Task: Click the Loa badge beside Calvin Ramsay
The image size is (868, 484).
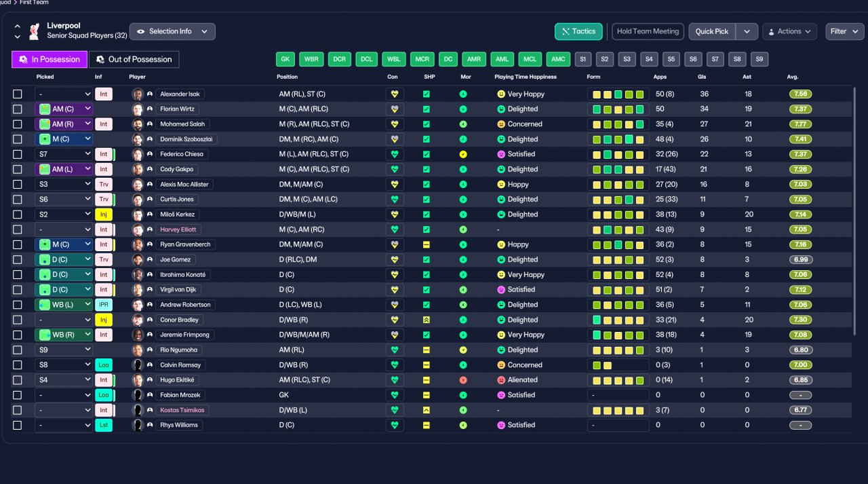Action: tap(104, 365)
